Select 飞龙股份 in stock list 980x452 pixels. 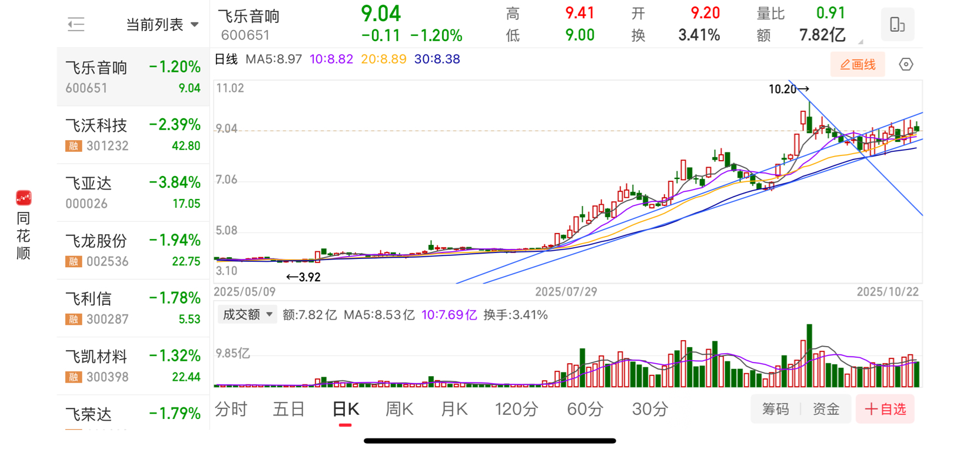pos(133,250)
